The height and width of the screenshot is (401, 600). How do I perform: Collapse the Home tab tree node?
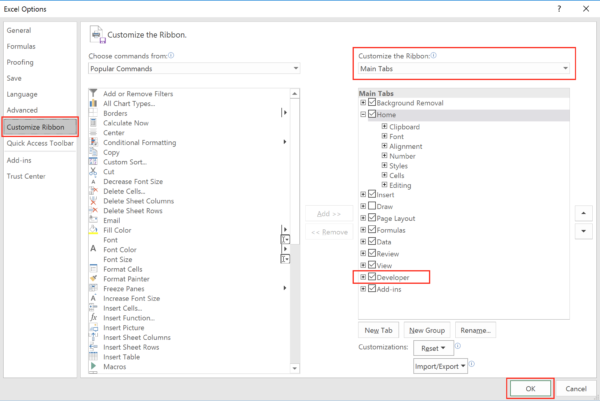[x=363, y=114]
